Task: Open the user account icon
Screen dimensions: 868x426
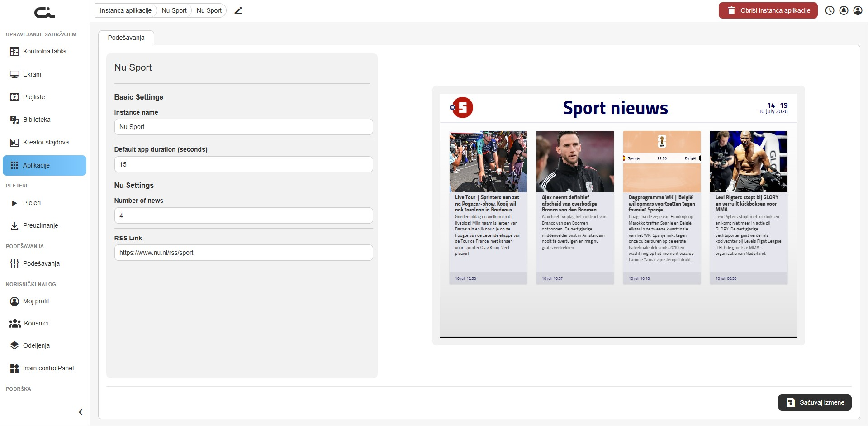Action: pyautogui.click(x=858, y=10)
